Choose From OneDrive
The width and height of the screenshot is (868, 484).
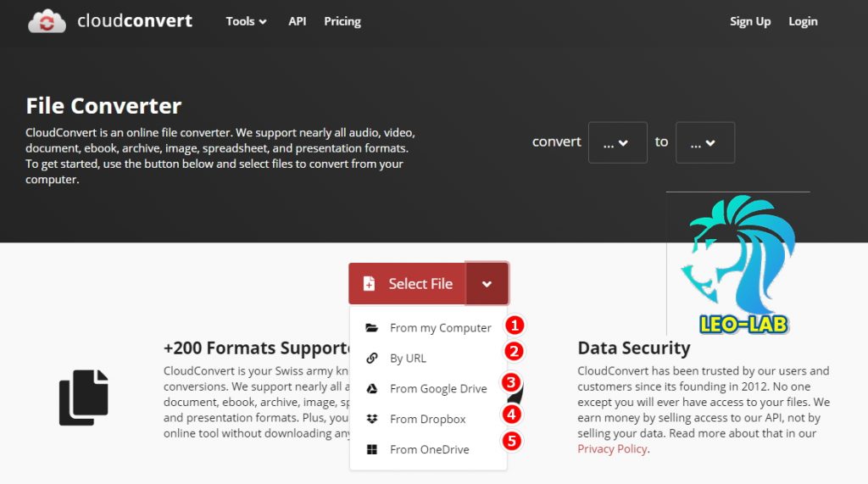(428, 449)
